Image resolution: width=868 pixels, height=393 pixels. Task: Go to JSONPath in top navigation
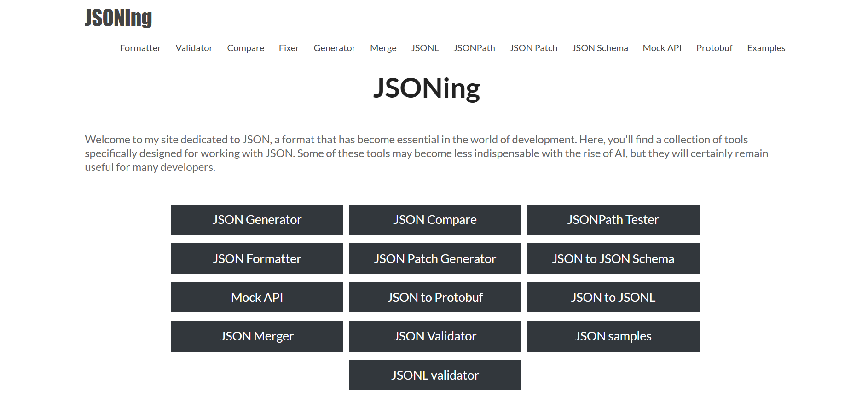[x=474, y=48]
